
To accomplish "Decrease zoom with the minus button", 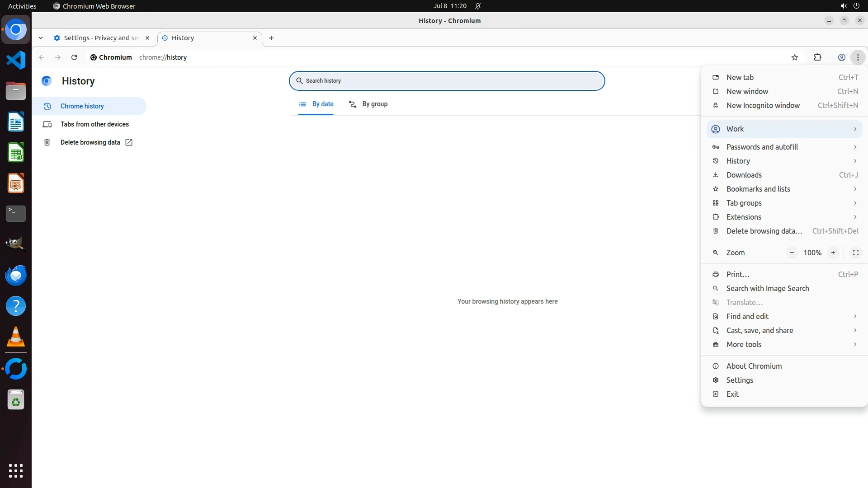I will tap(792, 253).
